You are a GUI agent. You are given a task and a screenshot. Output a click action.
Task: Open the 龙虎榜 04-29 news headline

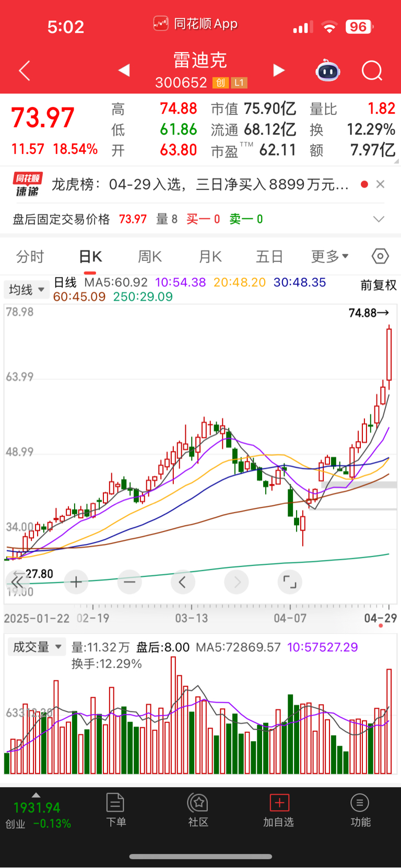tap(200, 184)
